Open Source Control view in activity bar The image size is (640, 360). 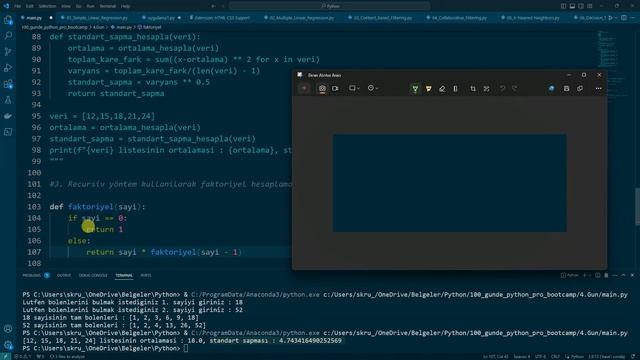8,52
